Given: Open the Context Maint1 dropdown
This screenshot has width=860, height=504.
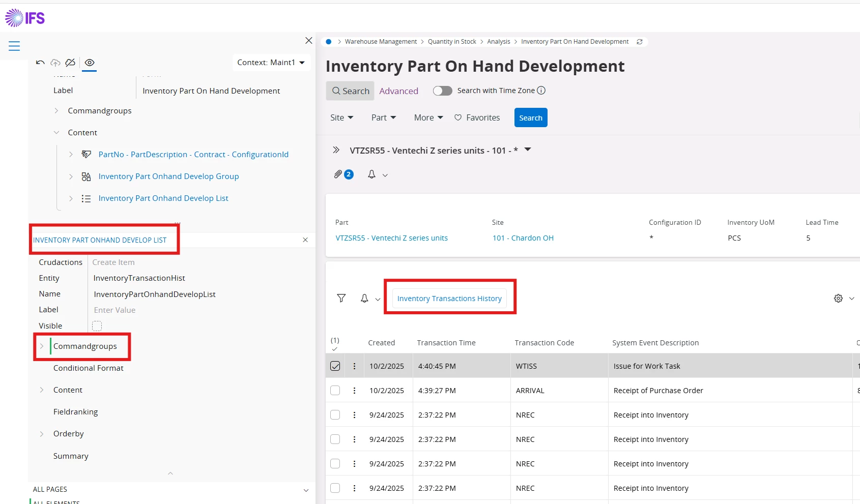Looking at the screenshot, I should (271, 63).
